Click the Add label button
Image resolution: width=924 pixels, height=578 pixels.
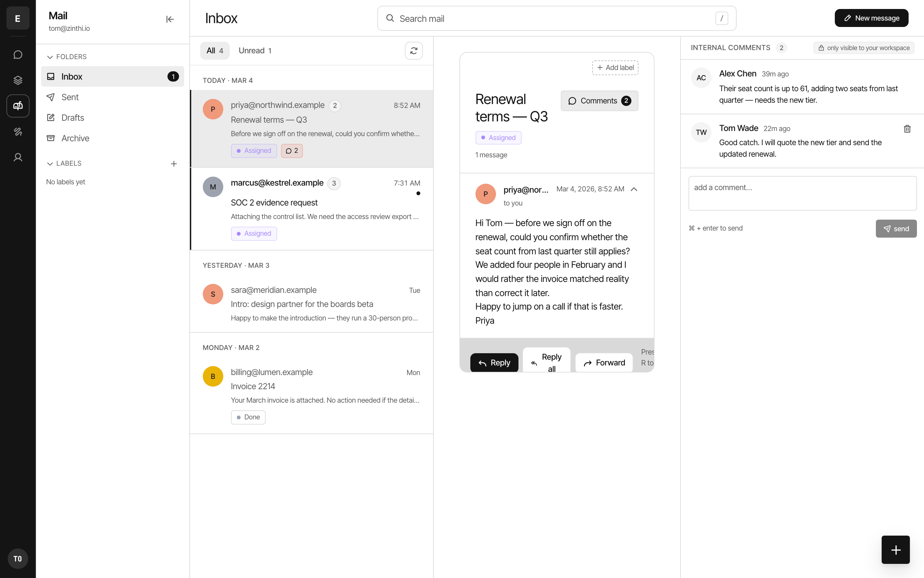pyautogui.click(x=615, y=68)
